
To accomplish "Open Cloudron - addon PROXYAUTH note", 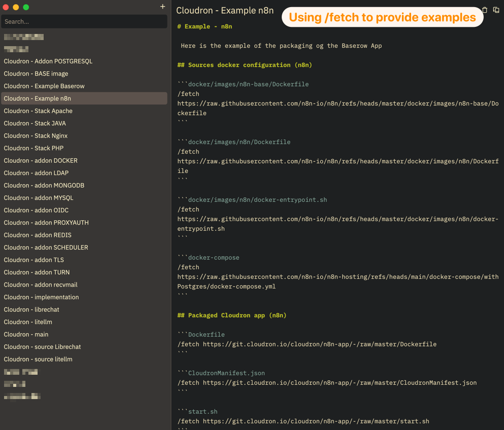I will [x=84, y=223].
